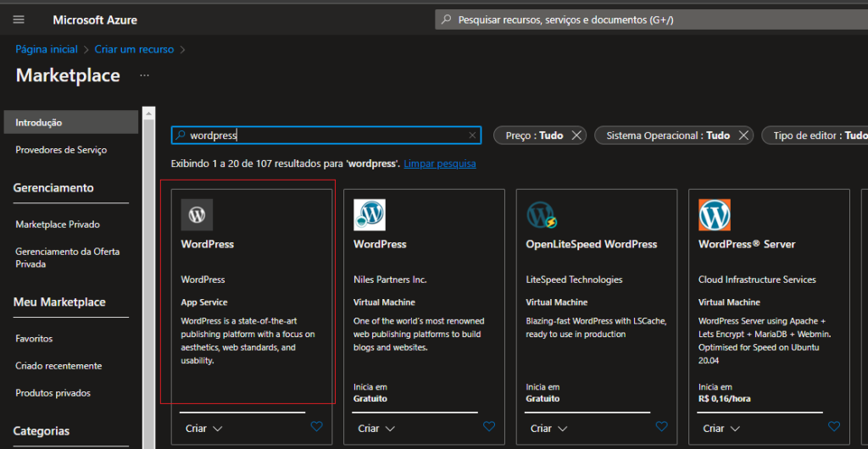Open the App Service WordPress title
The width and height of the screenshot is (868, 449).
pyautogui.click(x=208, y=244)
